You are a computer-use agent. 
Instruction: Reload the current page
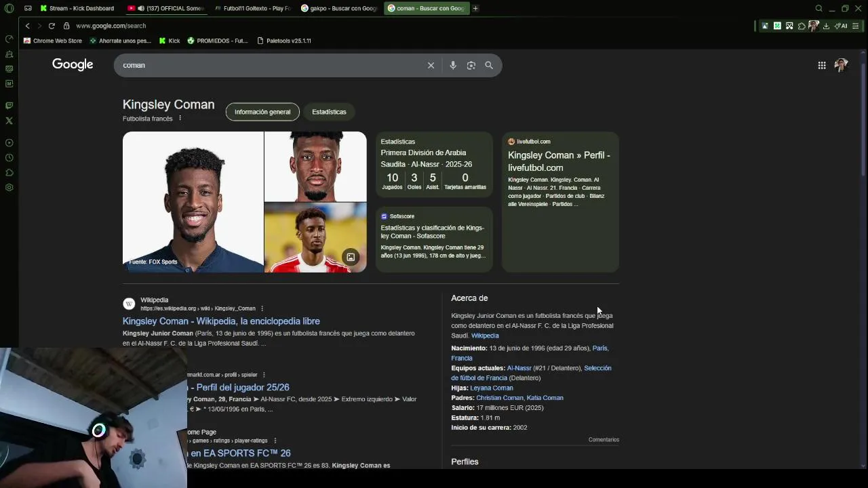[x=52, y=26]
